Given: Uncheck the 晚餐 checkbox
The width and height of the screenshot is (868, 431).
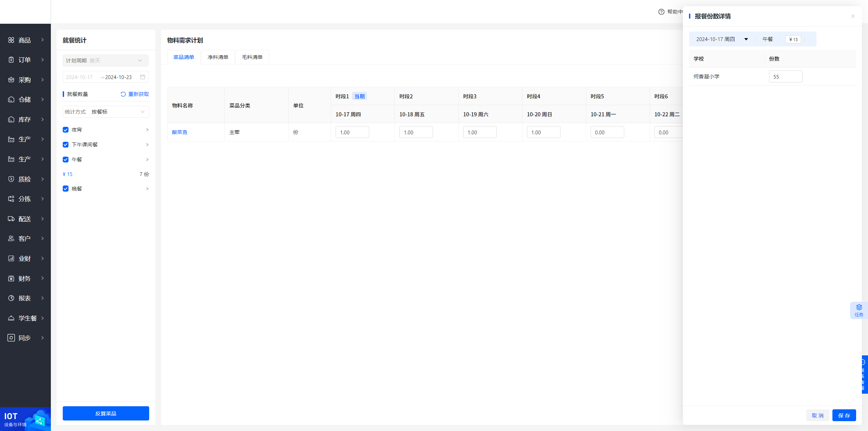Looking at the screenshot, I should [66, 189].
